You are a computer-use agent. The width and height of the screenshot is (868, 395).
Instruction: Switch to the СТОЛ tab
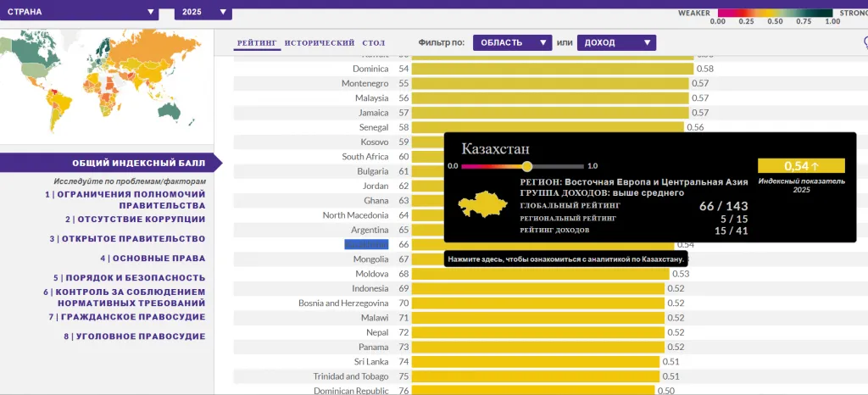coord(373,42)
